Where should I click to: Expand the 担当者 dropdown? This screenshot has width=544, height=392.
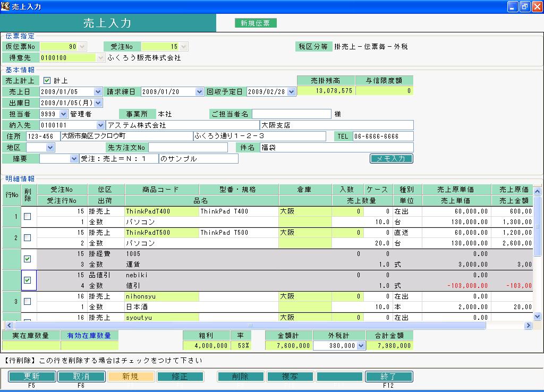[63, 114]
